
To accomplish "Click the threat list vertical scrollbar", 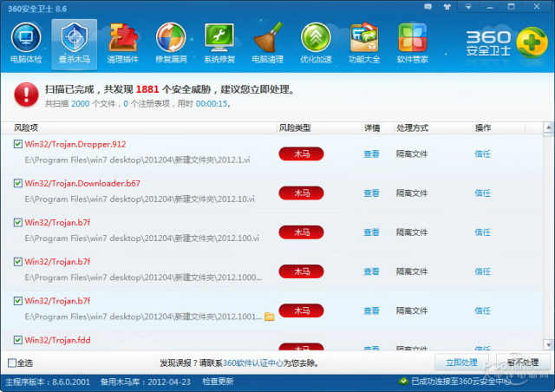I will (x=548, y=234).
